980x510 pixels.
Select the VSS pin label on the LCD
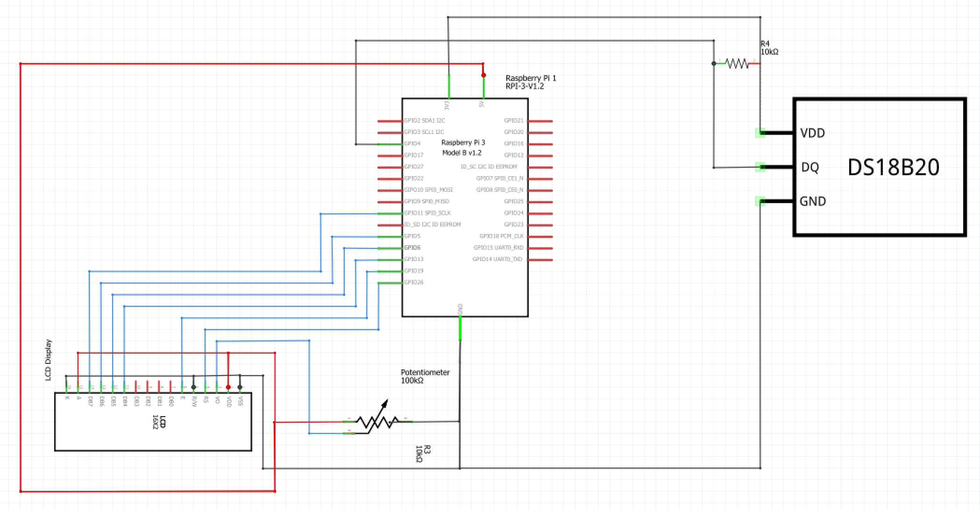(x=240, y=401)
